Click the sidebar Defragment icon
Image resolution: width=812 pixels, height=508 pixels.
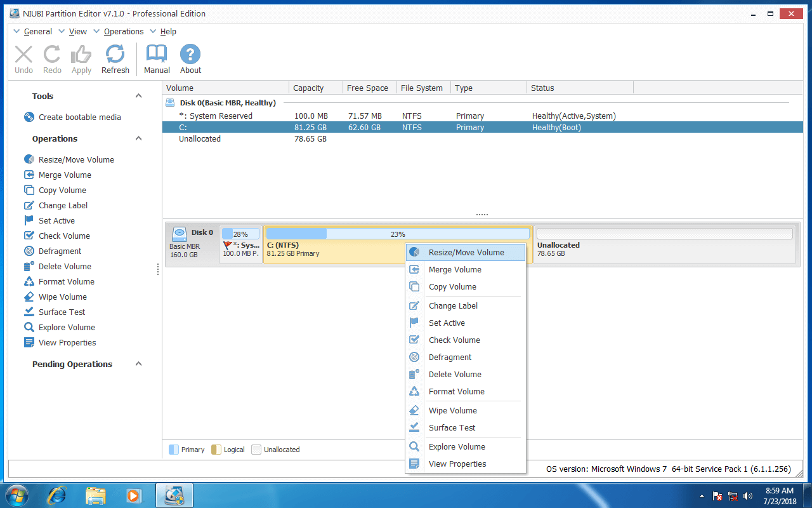point(29,251)
